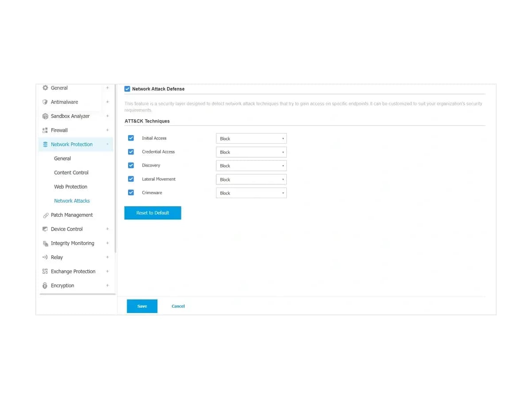Expand the Relay section plus sign
The image size is (532, 399).
107,257
